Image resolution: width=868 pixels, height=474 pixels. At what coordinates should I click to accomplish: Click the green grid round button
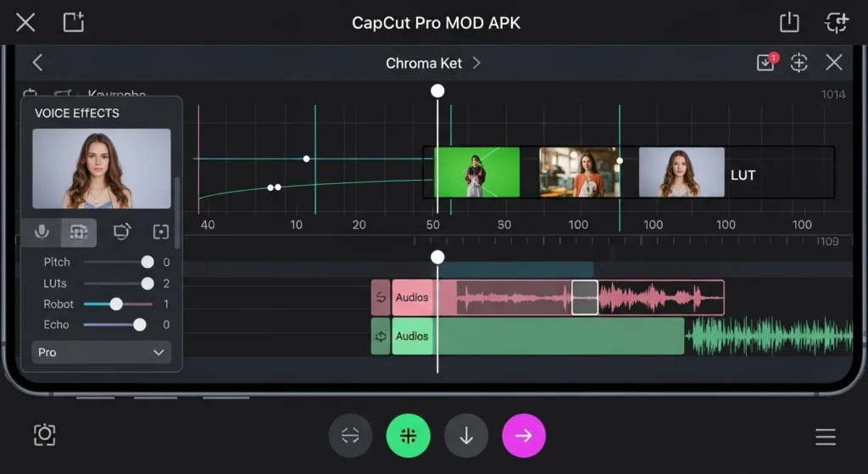click(x=409, y=436)
